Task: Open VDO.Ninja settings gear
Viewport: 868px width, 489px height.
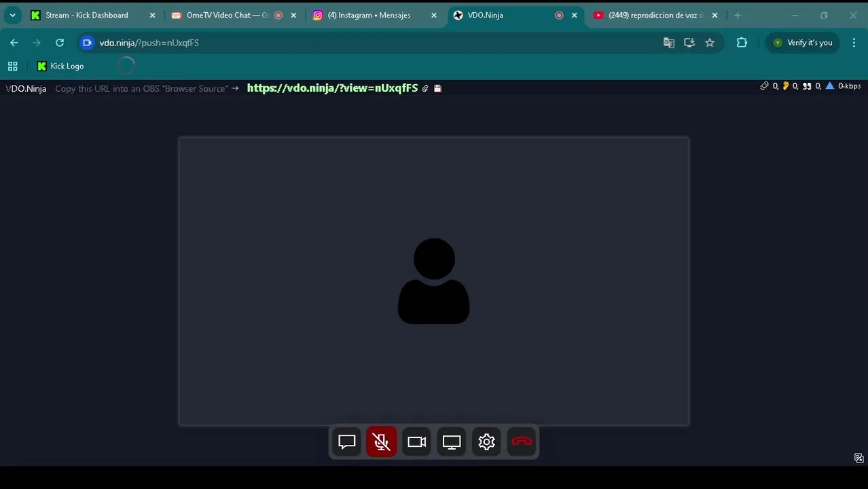Action: (486, 442)
